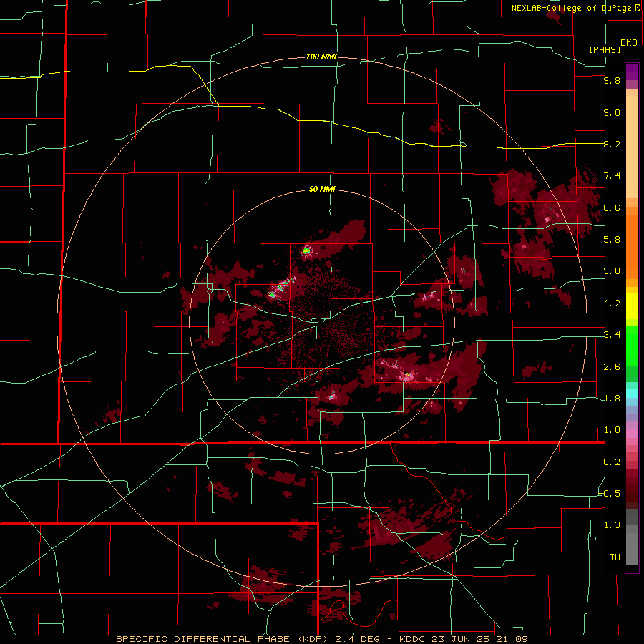Click the -0.5 scale value

tap(610, 494)
